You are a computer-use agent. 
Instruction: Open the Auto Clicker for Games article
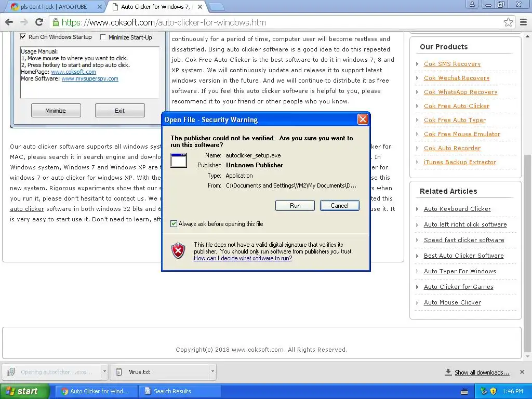pyautogui.click(x=458, y=287)
